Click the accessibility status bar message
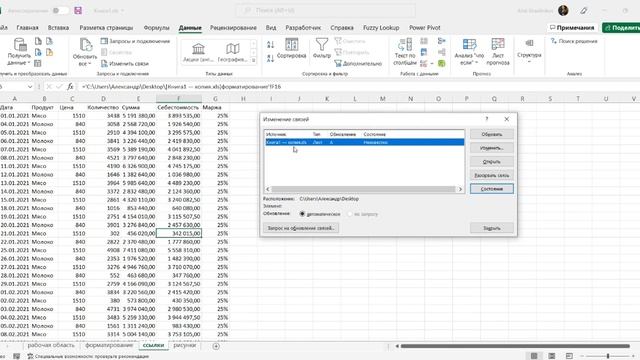640x360 pixels. pyautogui.click(x=88, y=356)
